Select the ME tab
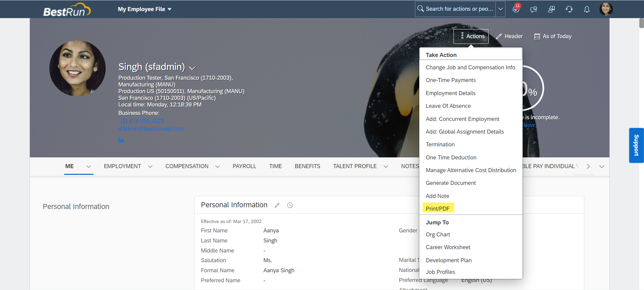The image size is (644, 290). coord(69,166)
